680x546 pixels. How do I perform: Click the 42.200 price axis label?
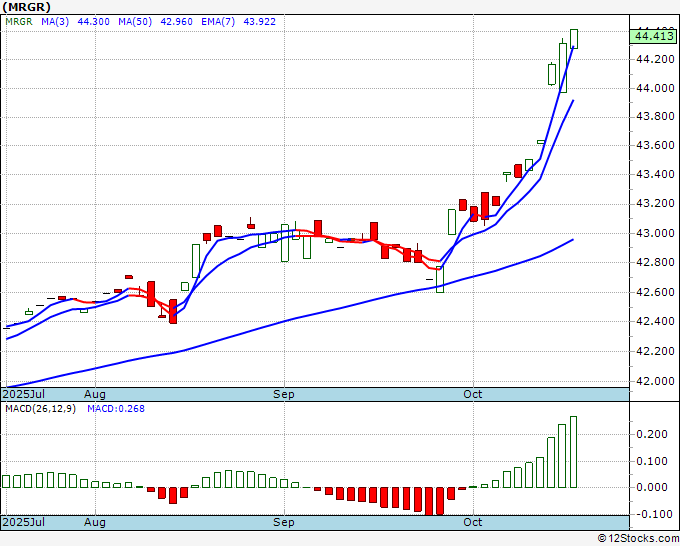tap(655, 351)
